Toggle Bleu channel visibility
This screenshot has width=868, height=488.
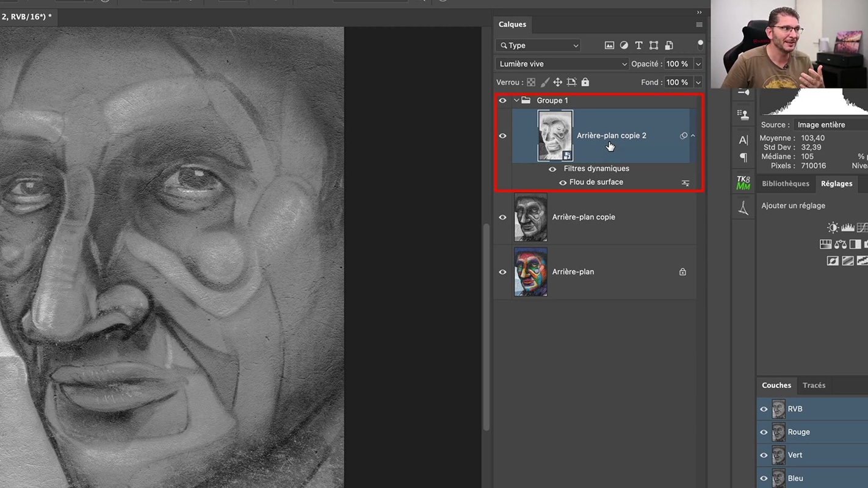[x=764, y=478]
